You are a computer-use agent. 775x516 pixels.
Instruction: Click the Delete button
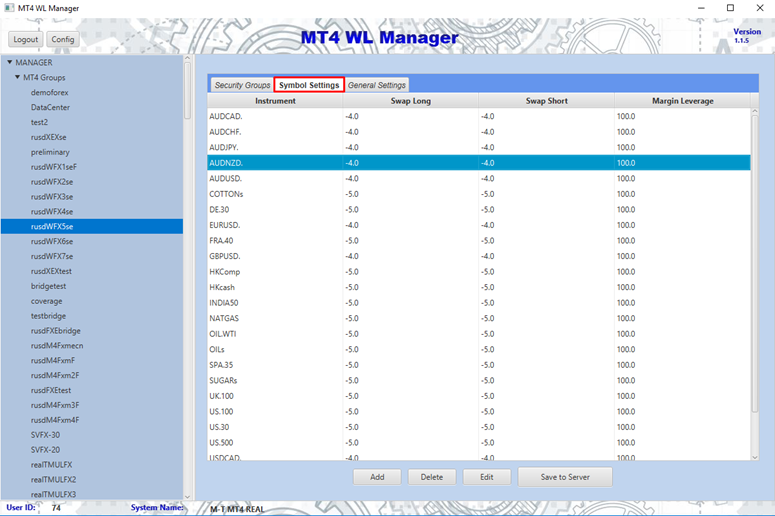pos(432,477)
